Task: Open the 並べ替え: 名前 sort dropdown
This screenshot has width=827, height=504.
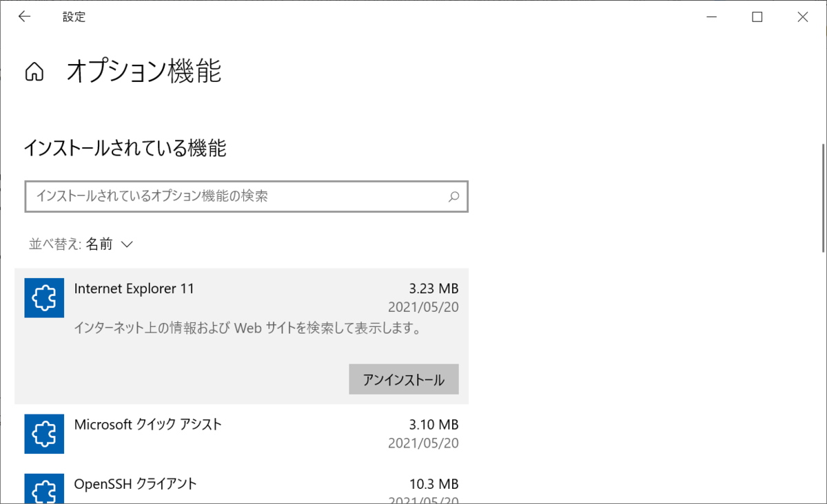Action: coord(81,244)
